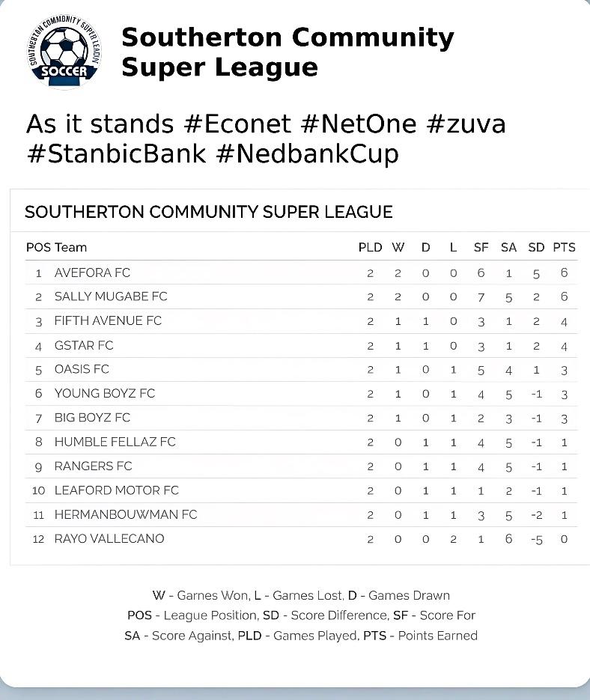Click the GSTAR FC team name
Image resolution: width=590 pixels, height=700 pixels.
(x=84, y=345)
